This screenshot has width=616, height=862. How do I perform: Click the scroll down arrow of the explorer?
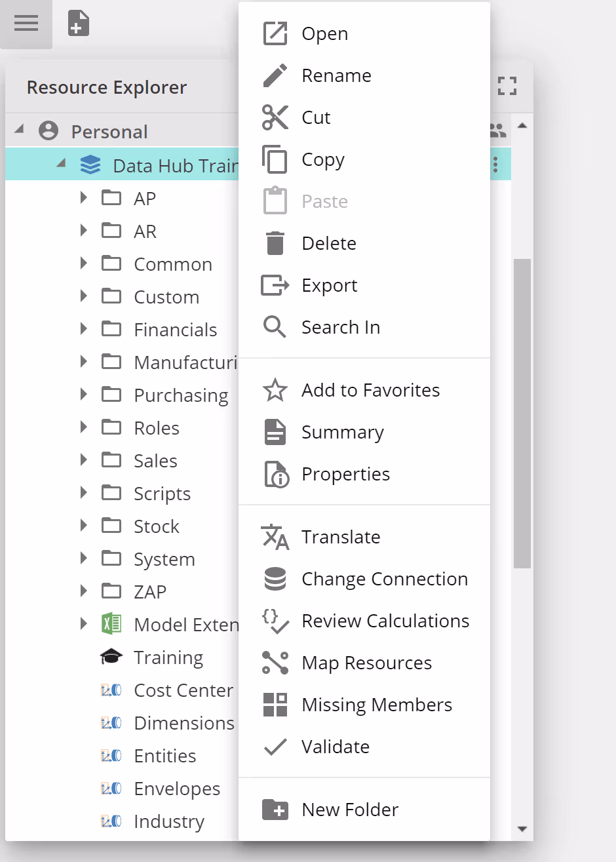(x=522, y=829)
